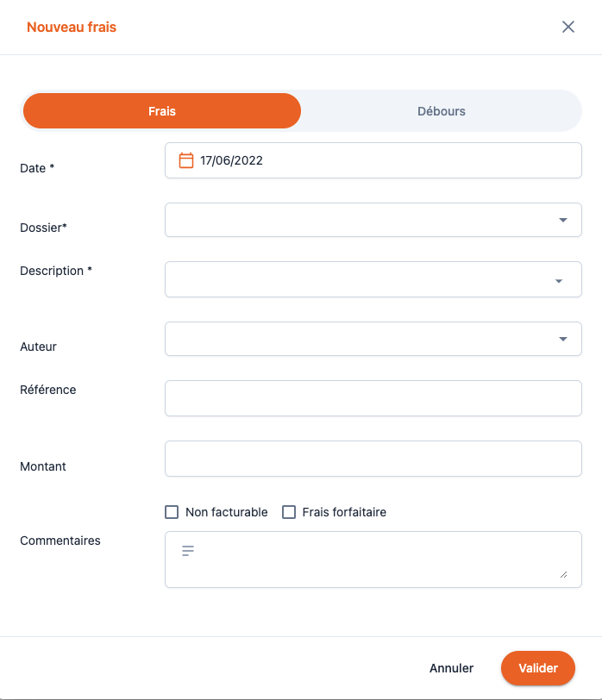602x700 pixels.
Task: Expand the Dossier dropdown arrow
Action: [x=563, y=220]
